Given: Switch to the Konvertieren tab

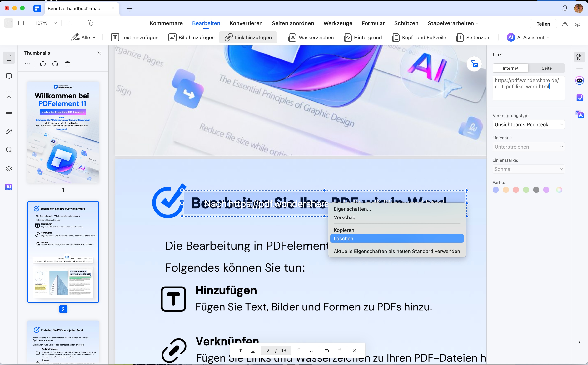Looking at the screenshot, I should pos(246,23).
